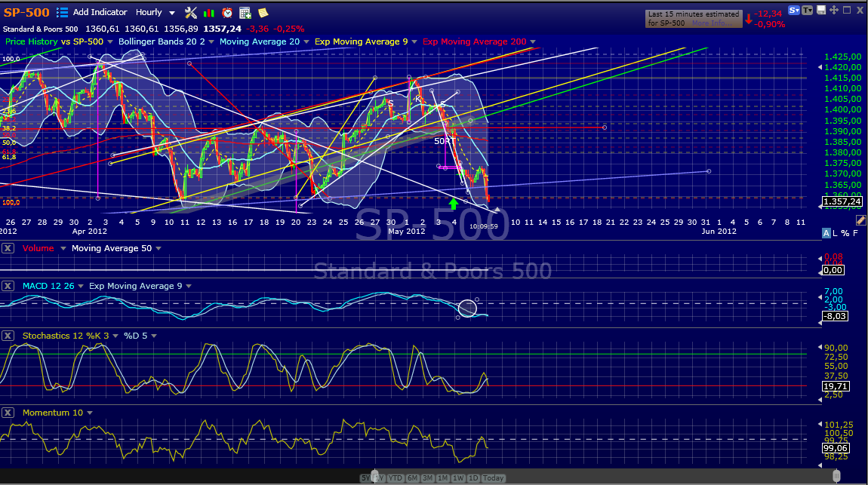Click the green up arrow marker on chart

point(454,204)
